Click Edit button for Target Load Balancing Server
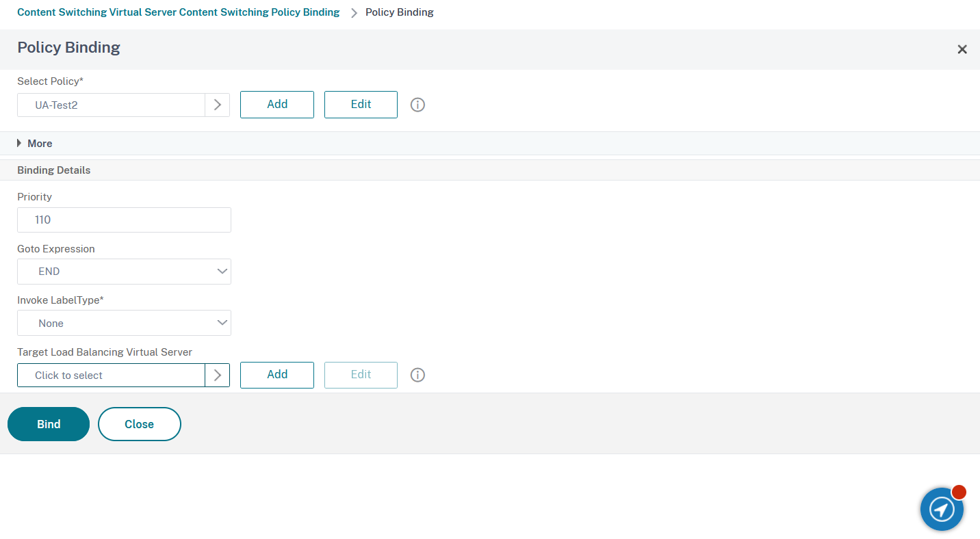 click(x=361, y=375)
